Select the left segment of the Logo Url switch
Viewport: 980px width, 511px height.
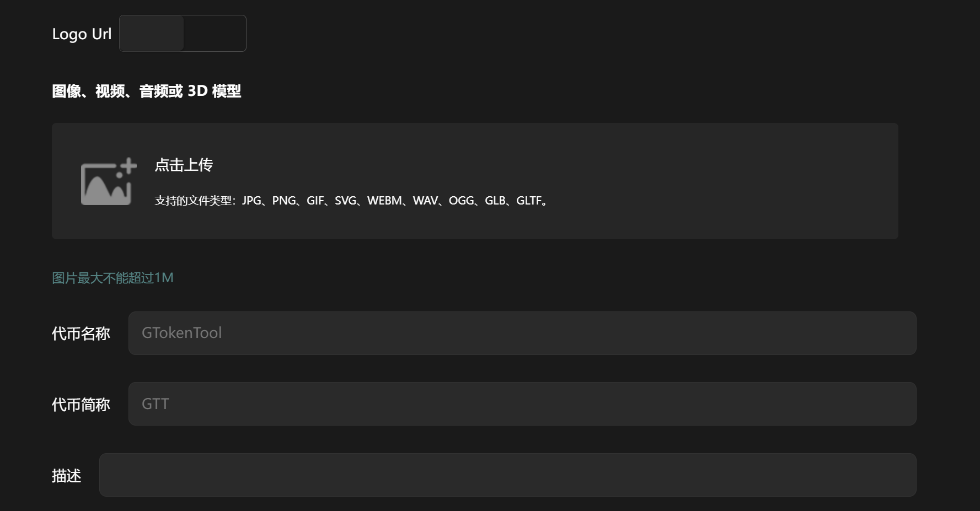(x=152, y=34)
